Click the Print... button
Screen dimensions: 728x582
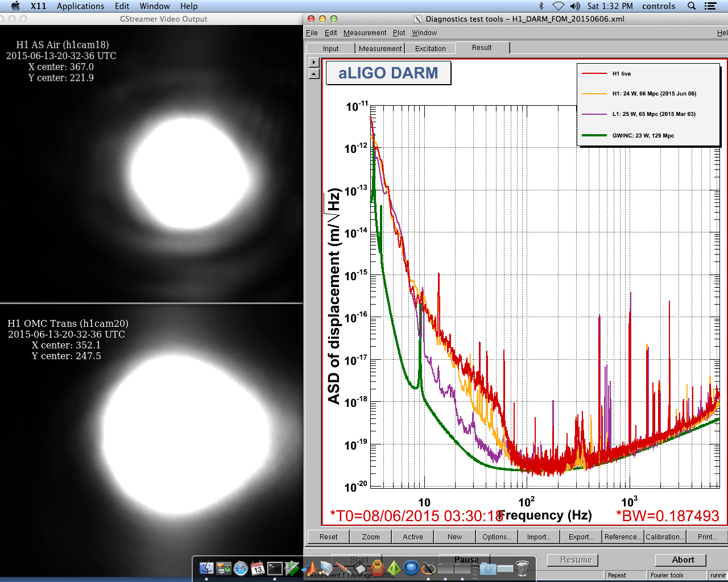point(707,537)
